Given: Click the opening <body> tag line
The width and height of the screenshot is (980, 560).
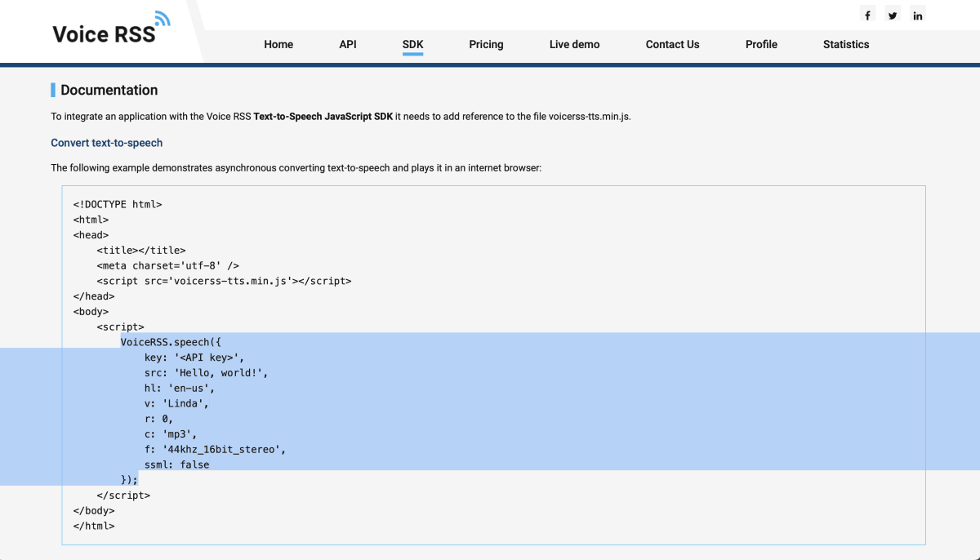Looking at the screenshot, I should pyautogui.click(x=91, y=311).
